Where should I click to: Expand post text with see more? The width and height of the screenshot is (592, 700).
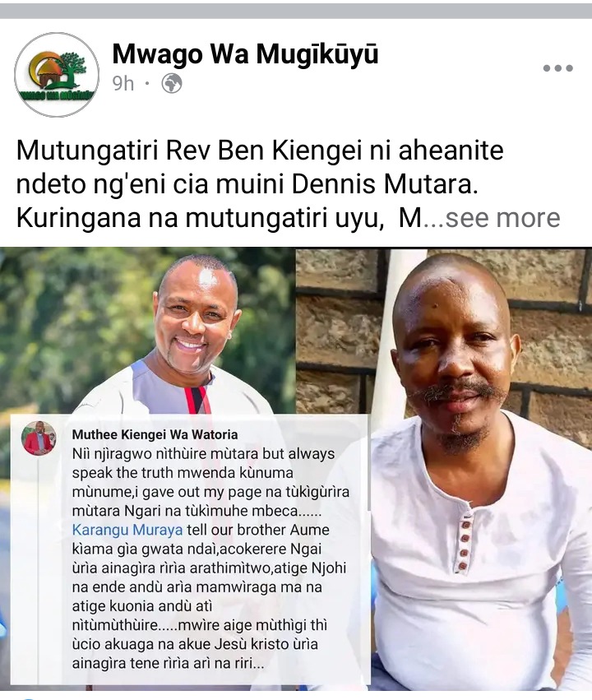tap(502, 218)
